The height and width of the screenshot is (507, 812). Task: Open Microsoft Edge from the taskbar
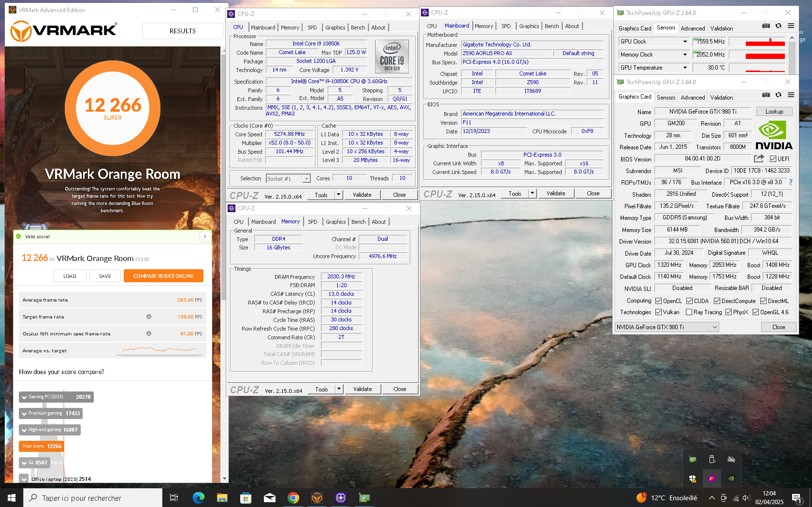199,498
